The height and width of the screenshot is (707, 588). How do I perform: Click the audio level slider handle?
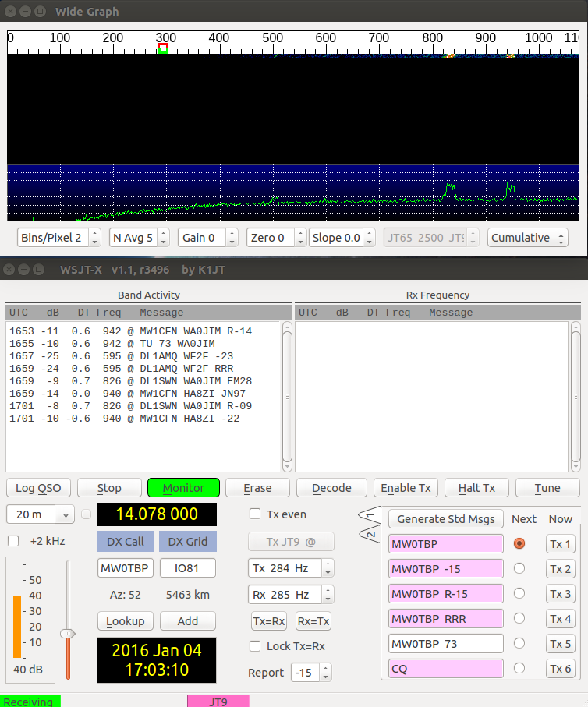click(x=68, y=634)
